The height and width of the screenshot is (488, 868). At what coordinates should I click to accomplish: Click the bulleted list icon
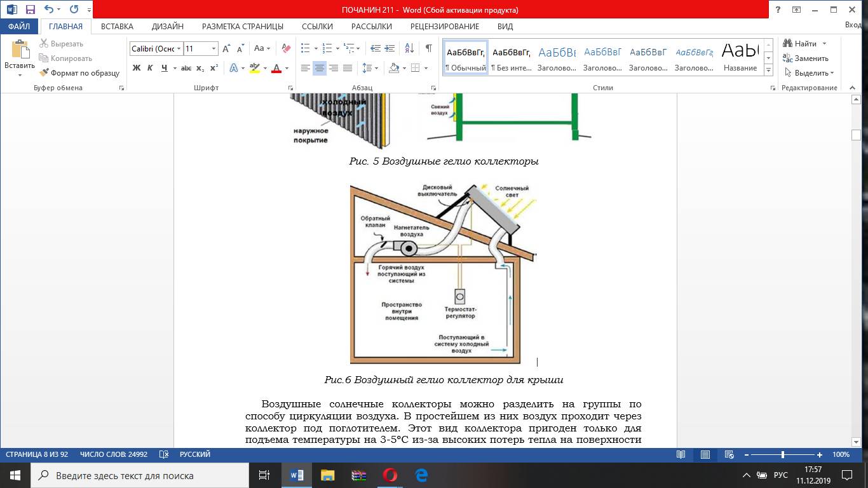click(x=306, y=48)
